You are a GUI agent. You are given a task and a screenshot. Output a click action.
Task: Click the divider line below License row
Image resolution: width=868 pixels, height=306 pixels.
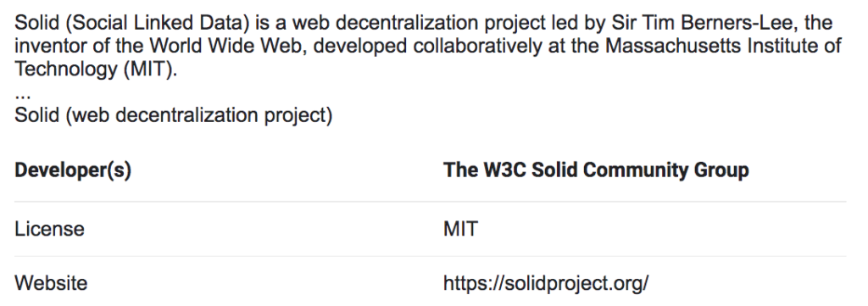(x=430, y=256)
